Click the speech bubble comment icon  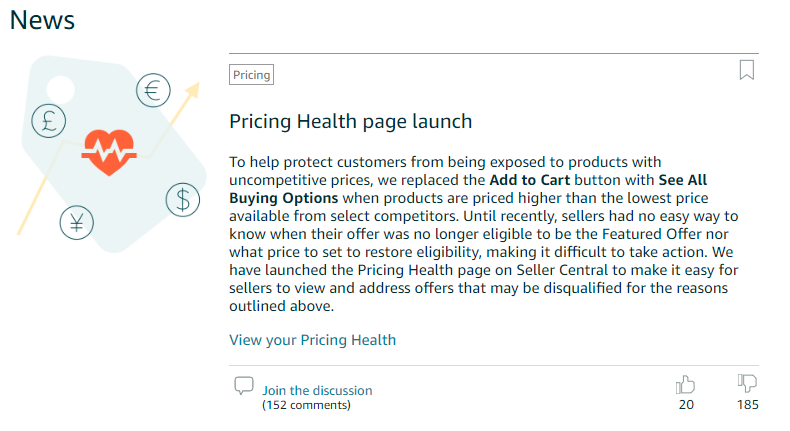(243, 386)
